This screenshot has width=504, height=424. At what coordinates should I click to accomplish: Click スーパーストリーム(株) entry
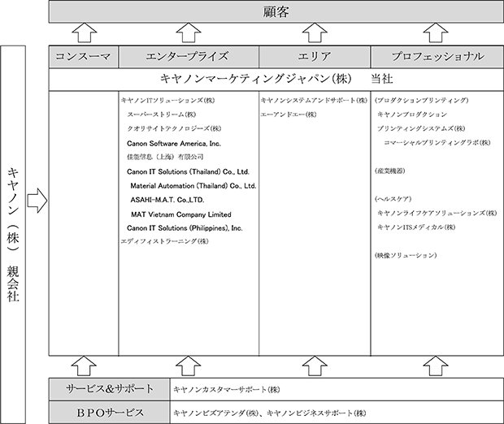tap(161, 115)
